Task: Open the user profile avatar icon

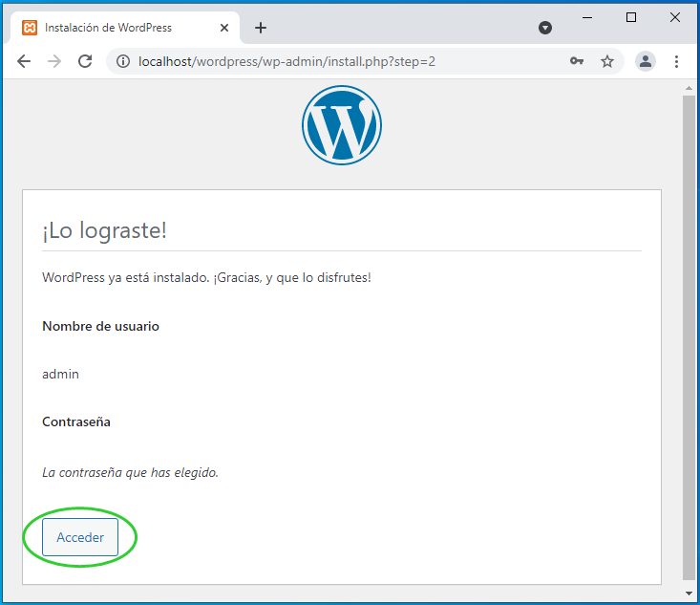Action: (646, 61)
